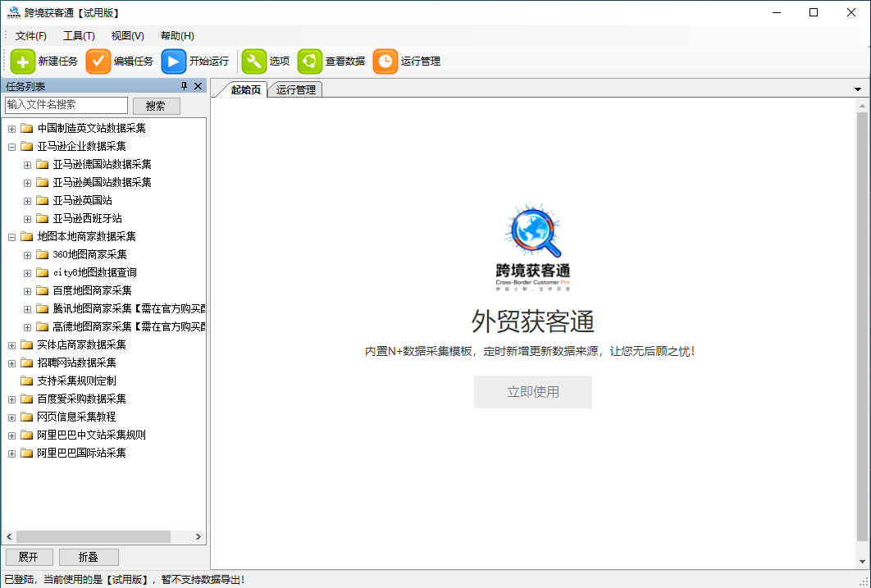Click the green New Task (新建任务) icon

pyautogui.click(x=23, y=62)
